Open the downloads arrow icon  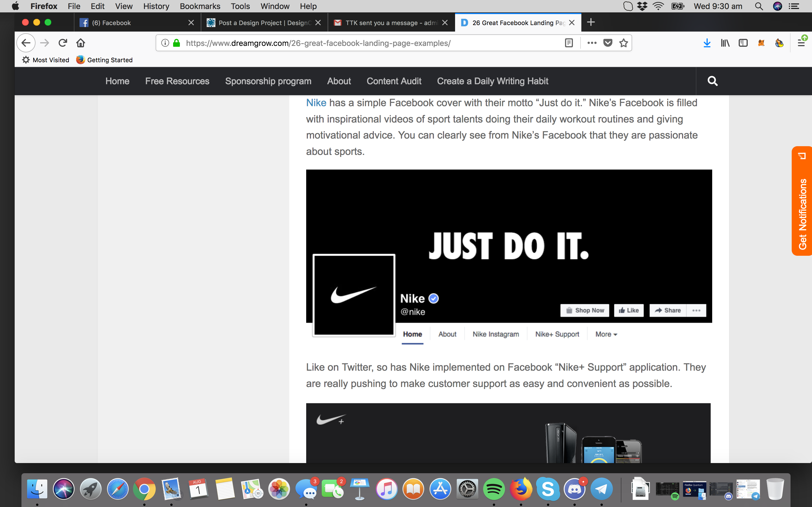pos(707,43)
